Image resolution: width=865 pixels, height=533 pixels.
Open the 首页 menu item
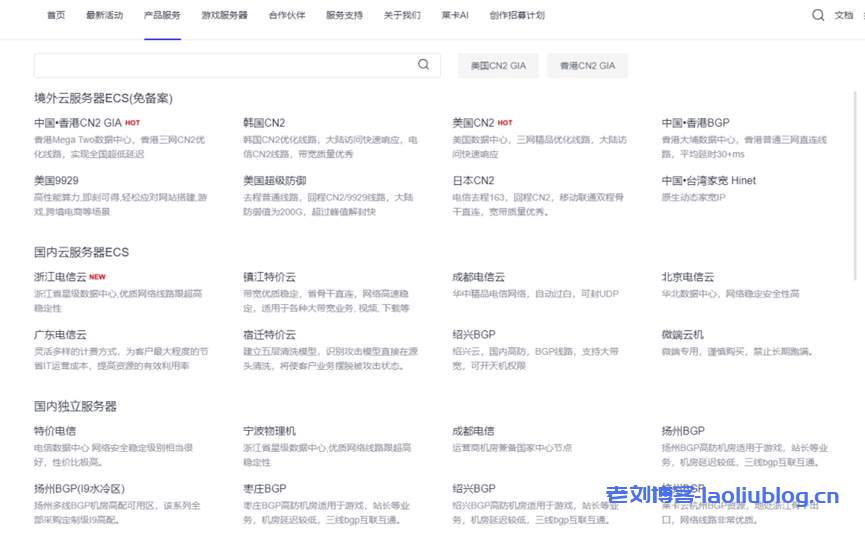[56, 16]
